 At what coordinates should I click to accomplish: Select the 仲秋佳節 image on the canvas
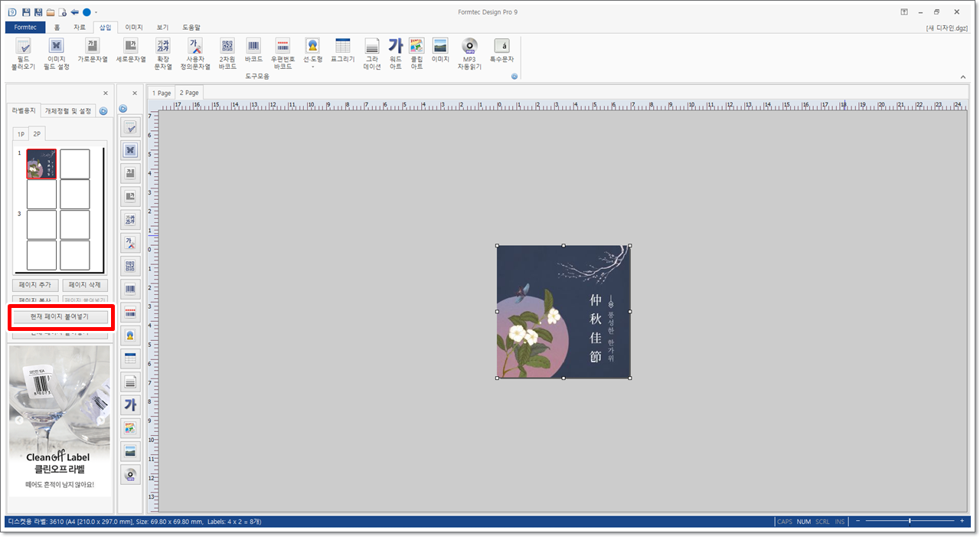pos(563,312)
